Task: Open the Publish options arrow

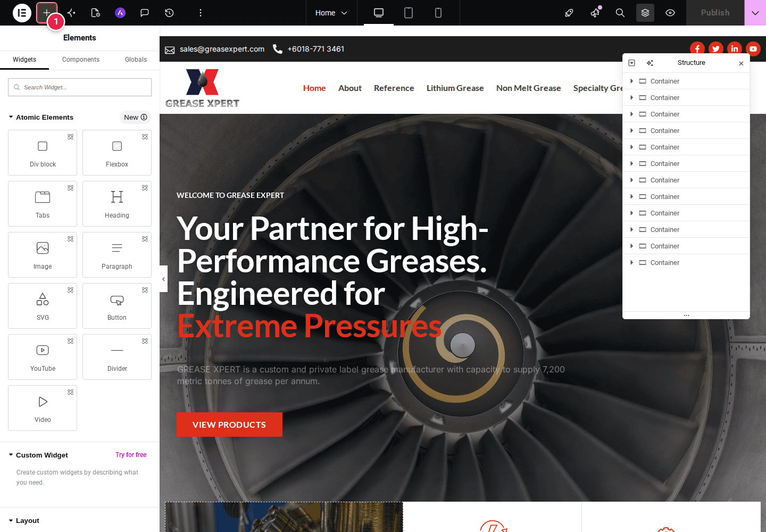Action: click(x=755, y=13)
